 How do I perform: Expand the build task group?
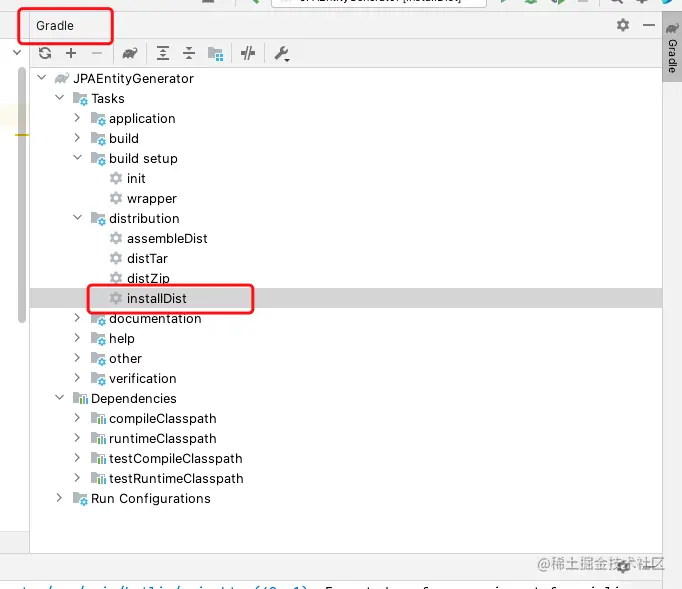[x=77, y=138]
